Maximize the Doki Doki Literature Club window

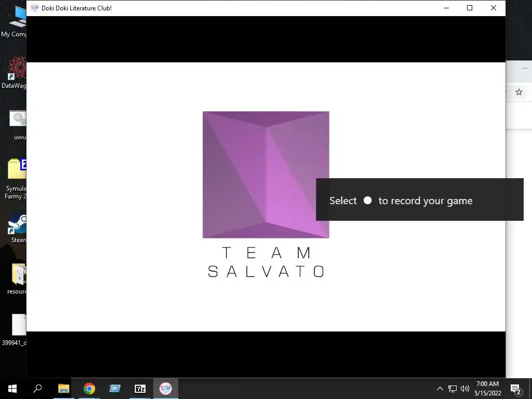coord(470,8)
